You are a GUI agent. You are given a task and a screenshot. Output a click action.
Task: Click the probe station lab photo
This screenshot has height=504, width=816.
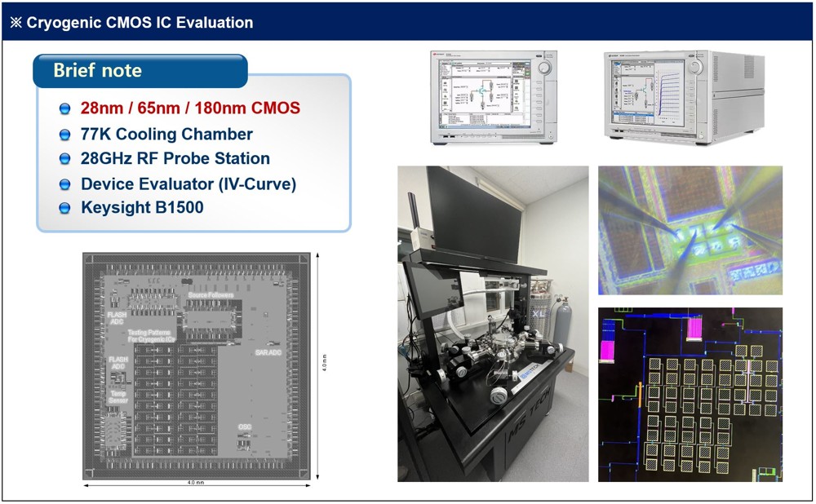pyautogui.click(x=493, y=324)
